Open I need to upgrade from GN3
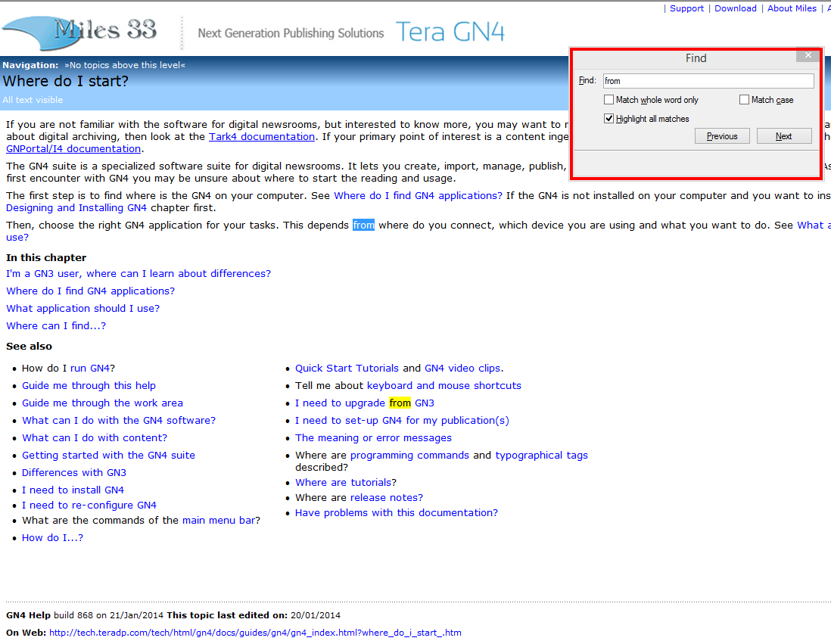Image resolution: width=831 pixels, height=644 pixels. pyautogui.click(x=365, y=403)
